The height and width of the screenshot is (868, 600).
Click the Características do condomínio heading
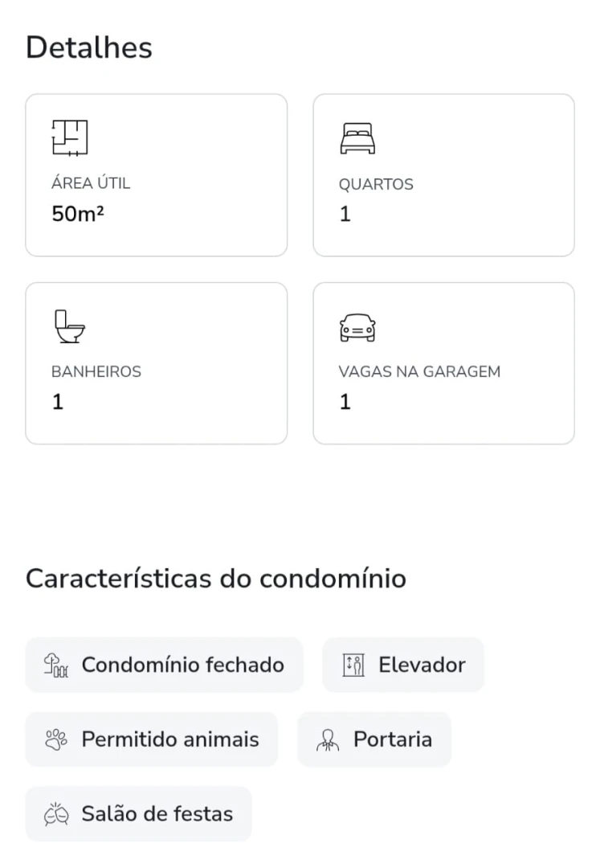click(x=216, y=578)
